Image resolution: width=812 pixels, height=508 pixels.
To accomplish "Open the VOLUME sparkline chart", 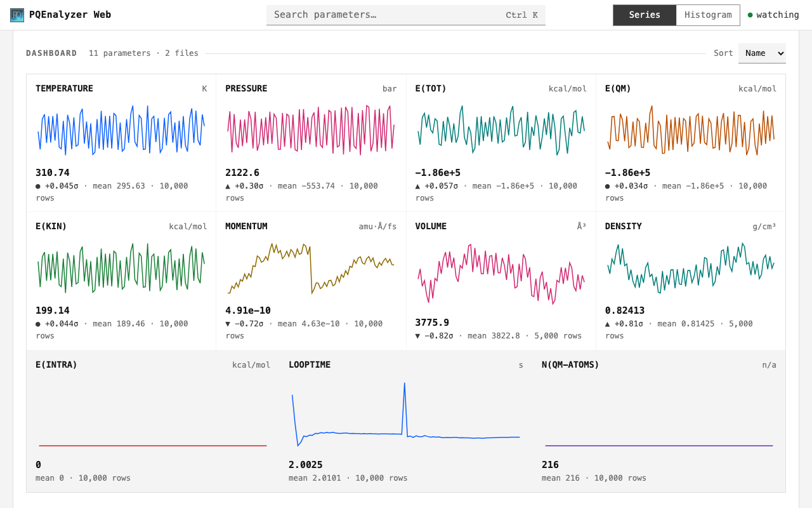I will point(501,274).
